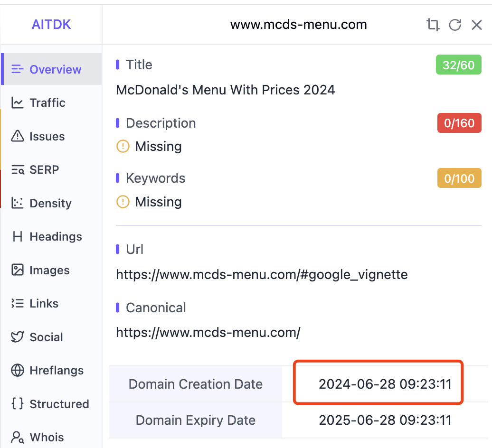Click the 0/160 description length badge
Image resolution: width=492 pixels, height=448 pixels.
(x=459, y=123)
